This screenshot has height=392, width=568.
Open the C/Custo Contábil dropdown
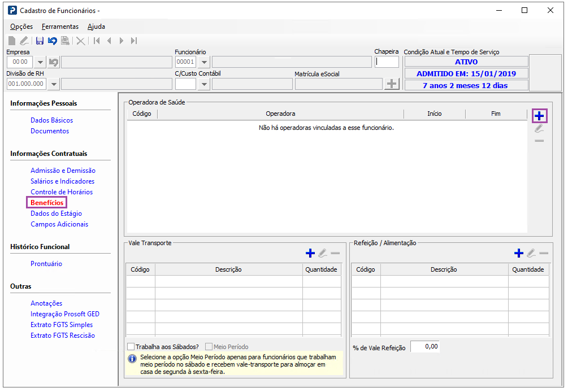tap(204, 84)
